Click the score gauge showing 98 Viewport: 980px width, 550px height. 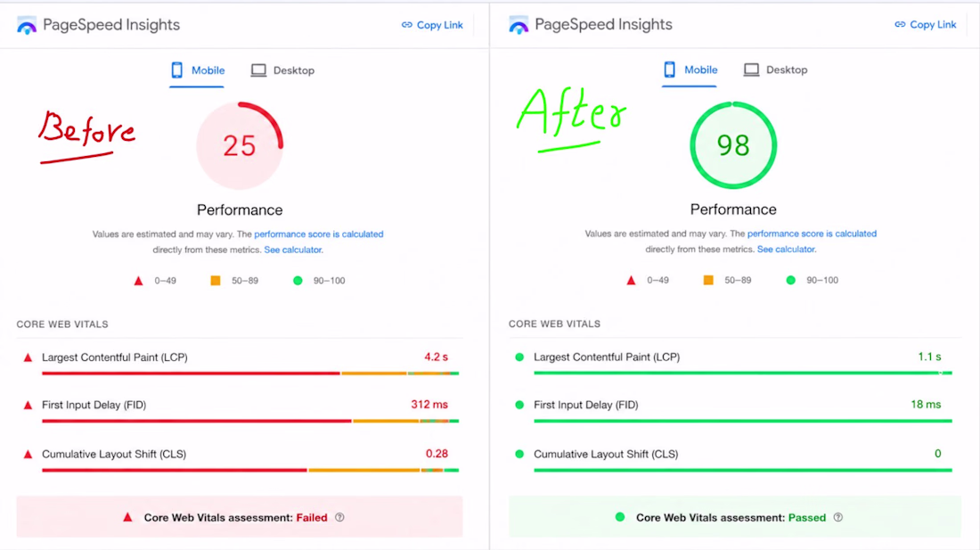pos(733,145)
